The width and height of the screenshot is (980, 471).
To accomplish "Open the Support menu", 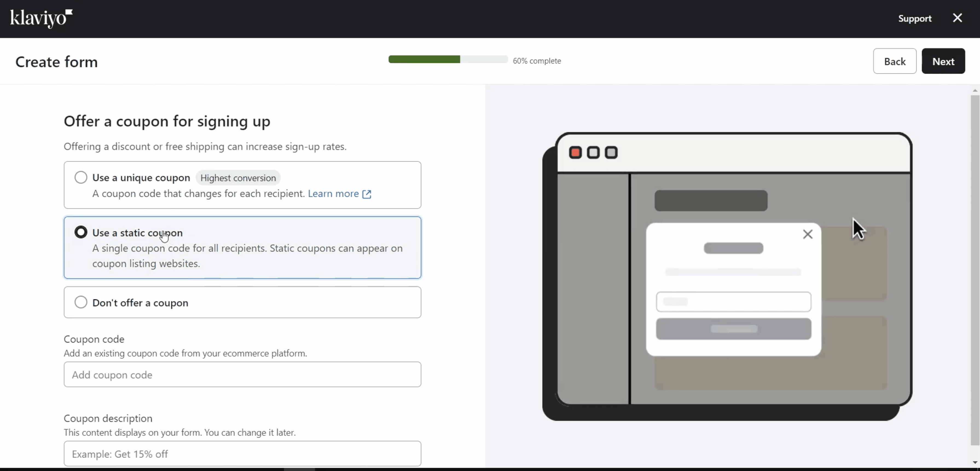I will [915, 18].
